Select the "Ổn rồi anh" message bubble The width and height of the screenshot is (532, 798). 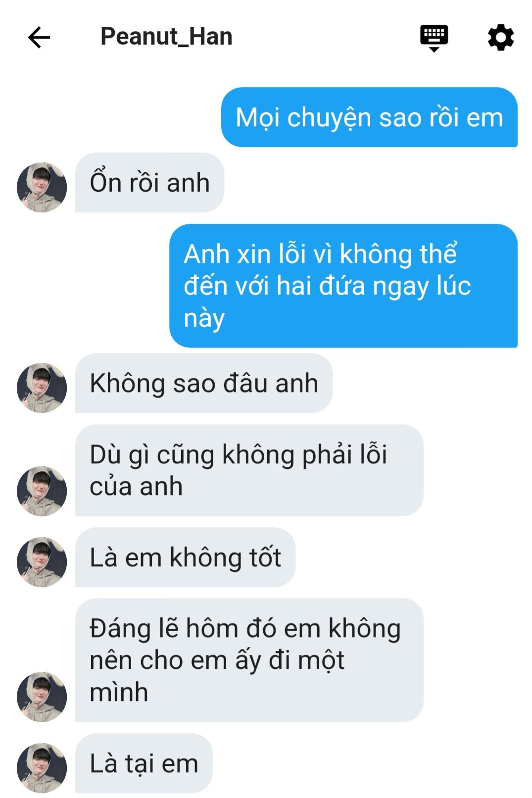click(149, 183)
